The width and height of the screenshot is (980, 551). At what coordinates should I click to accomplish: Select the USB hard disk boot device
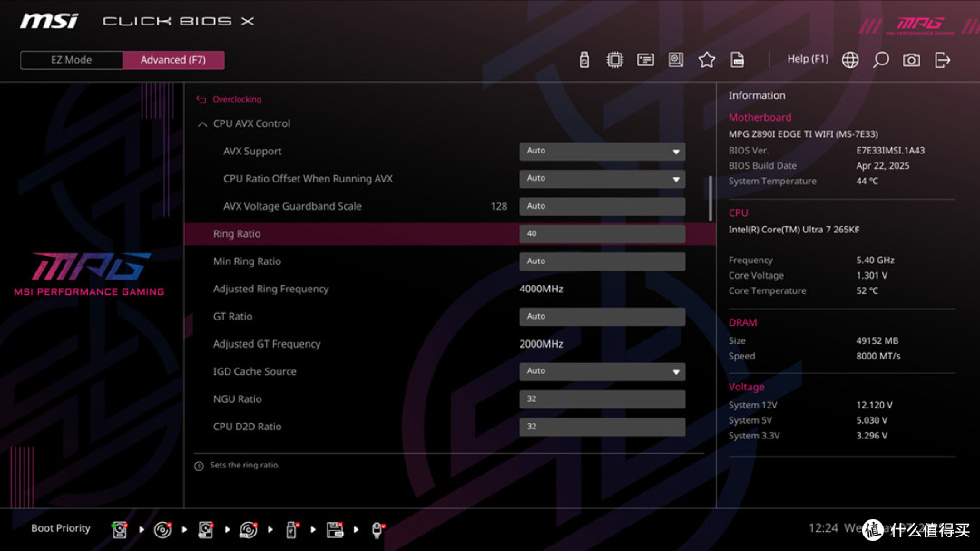pos(206,530)
